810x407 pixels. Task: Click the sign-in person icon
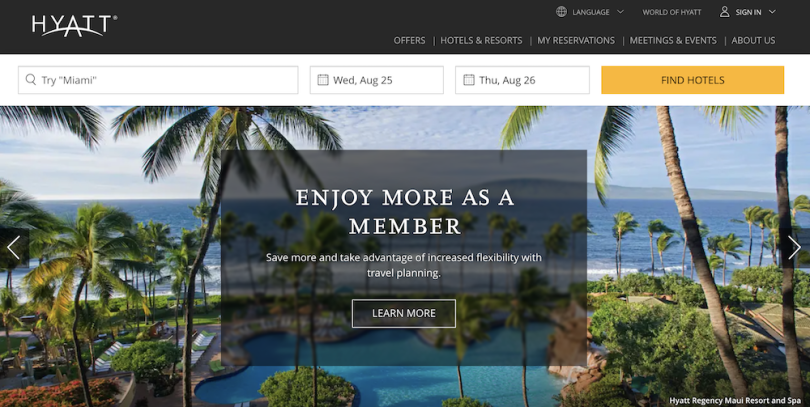(725, 12)
